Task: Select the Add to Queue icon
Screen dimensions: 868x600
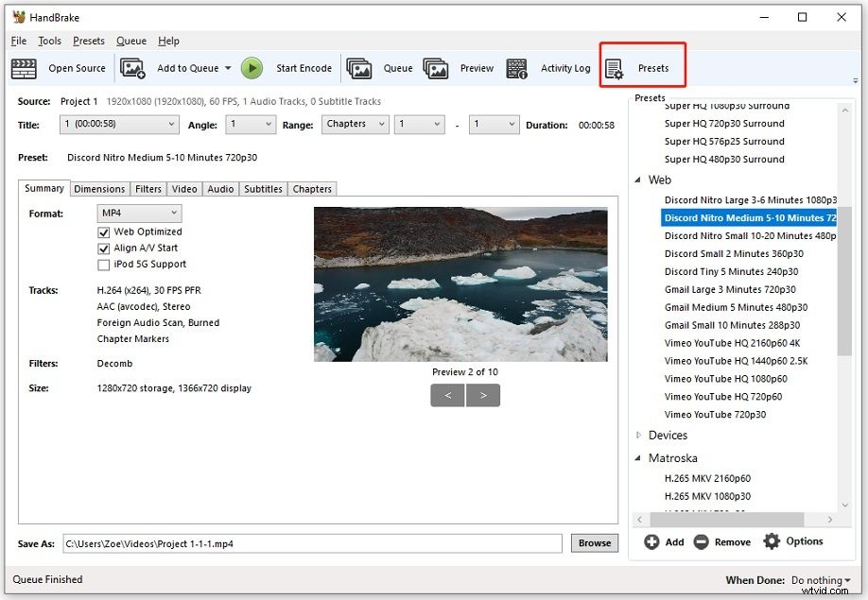Action: click(x=133, y=67)
